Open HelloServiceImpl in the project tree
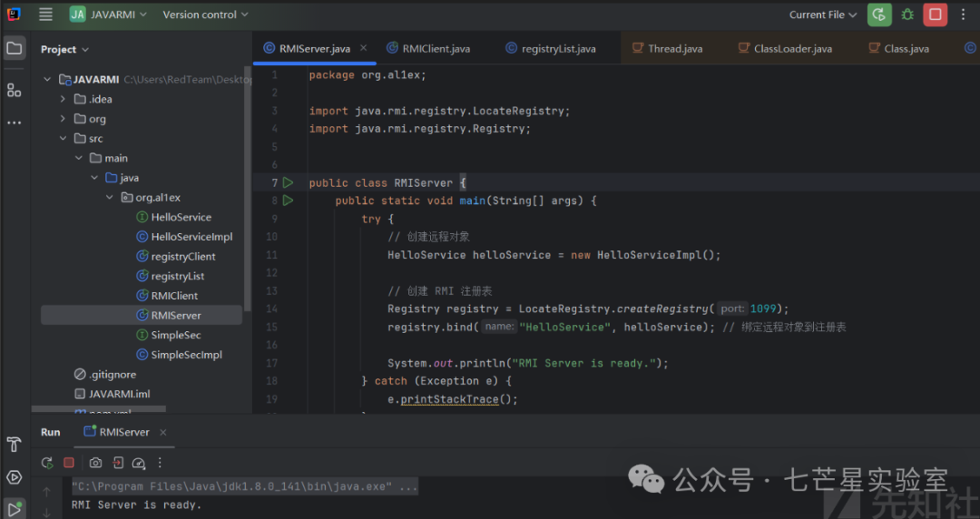This screenshot has width=980, height=519. pyautogui.click(x=183, y=237)
